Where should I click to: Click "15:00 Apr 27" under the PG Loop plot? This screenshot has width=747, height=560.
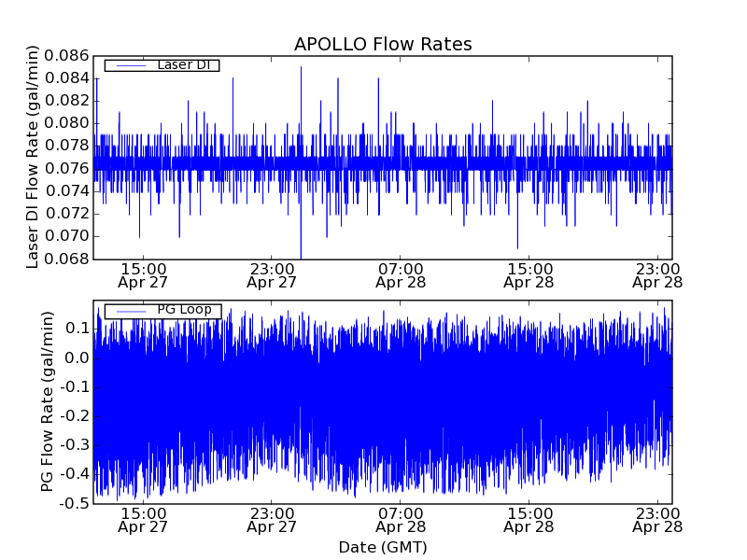(143, 521)
